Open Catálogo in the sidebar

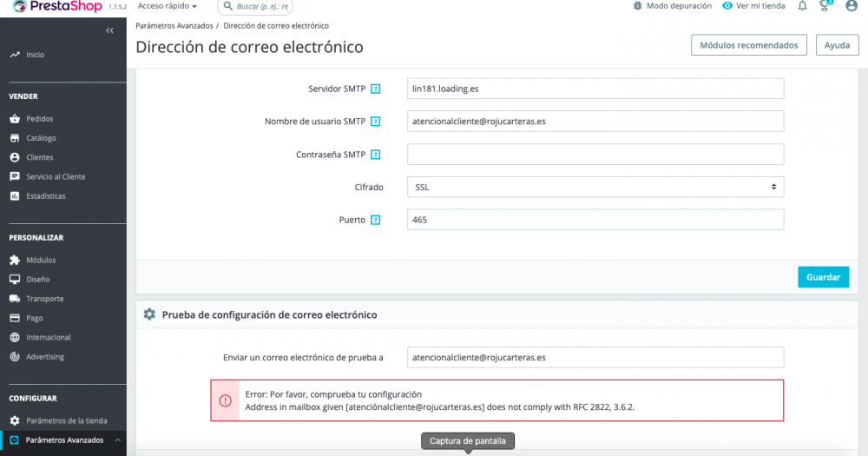click(x=41, y=138)
